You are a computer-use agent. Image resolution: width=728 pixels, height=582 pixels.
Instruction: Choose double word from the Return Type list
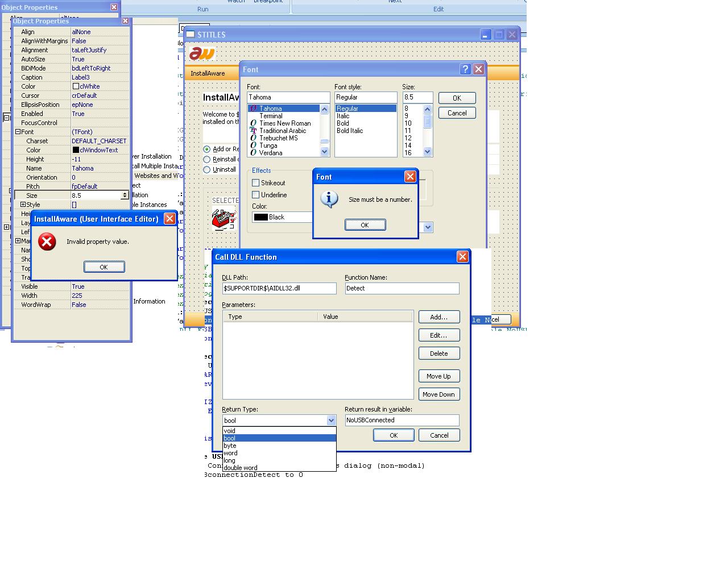pyautogui.click(x=279, y=468)
